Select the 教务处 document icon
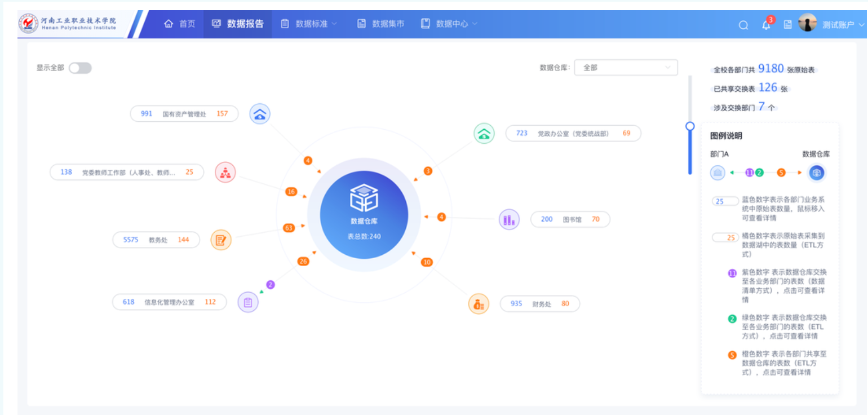 [221, 240]
